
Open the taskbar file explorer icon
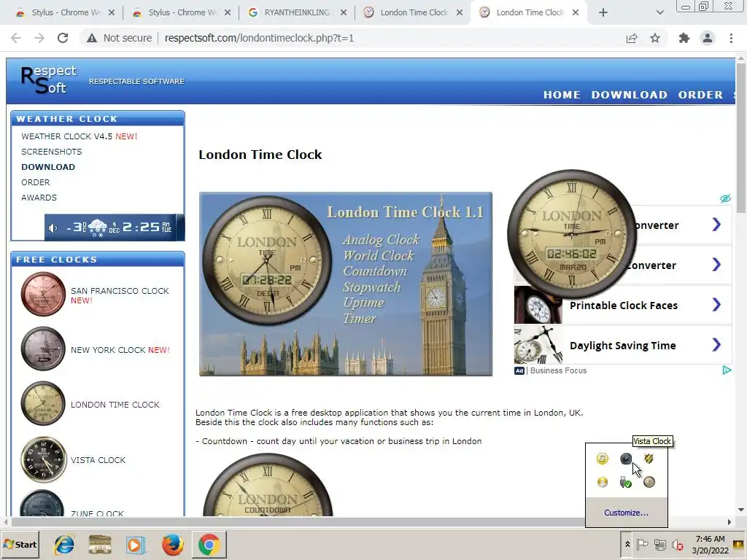[x=99, y=544]
